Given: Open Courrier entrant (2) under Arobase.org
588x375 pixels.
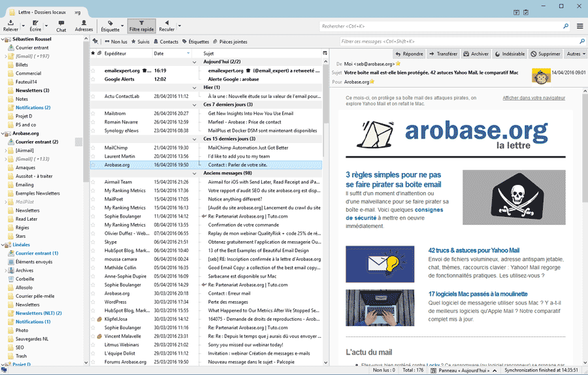Looking at the screenshot, I should (x=37, y=142).
